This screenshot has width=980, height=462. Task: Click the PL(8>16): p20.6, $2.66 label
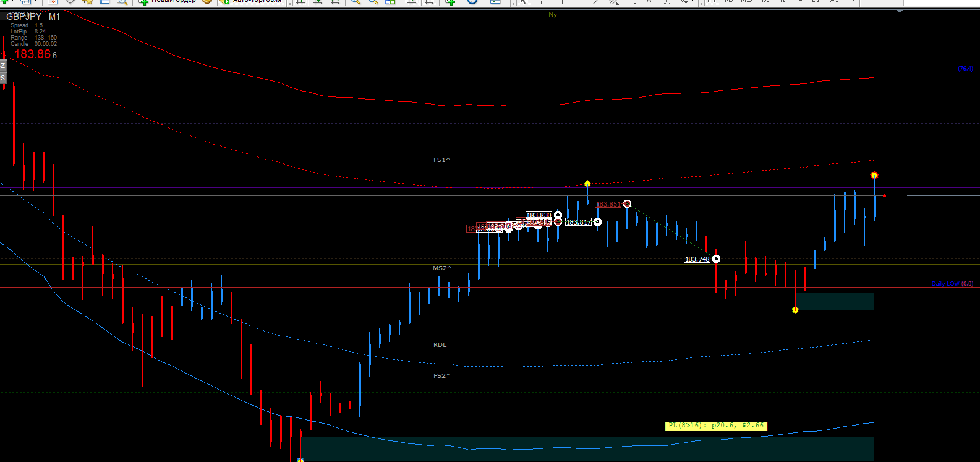click(716, 426)
